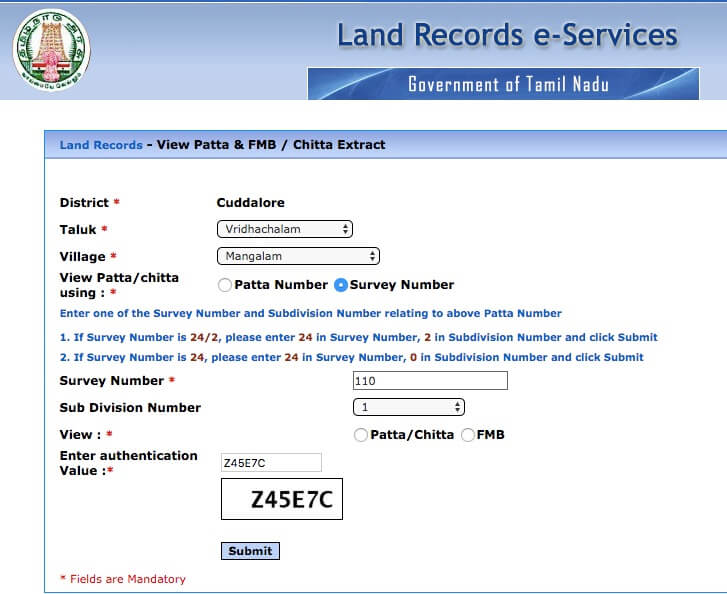
Task: Click the Land Records e-Services title
Action: pos(507,35)
